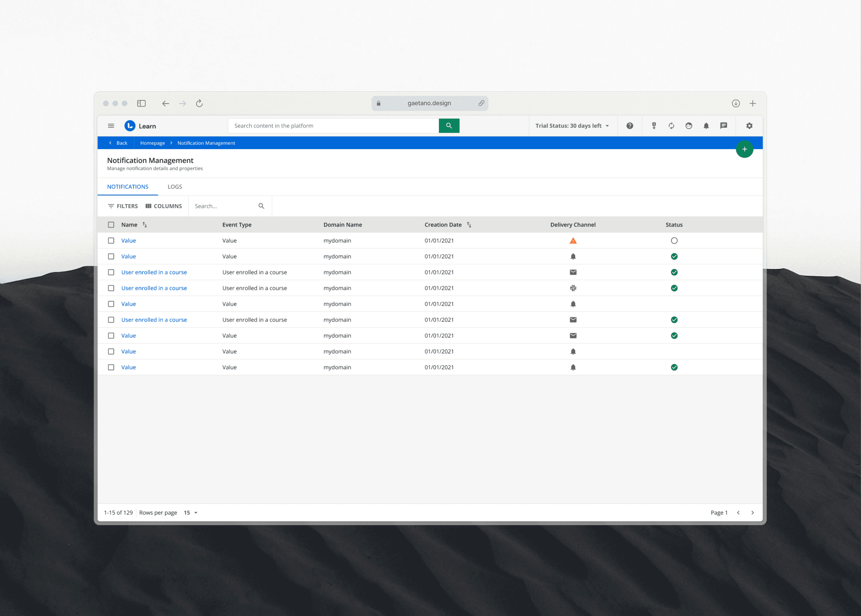The image size is (861, 616).
Task: Sort by Creation Date column arrows
Action: pos(469,225)
